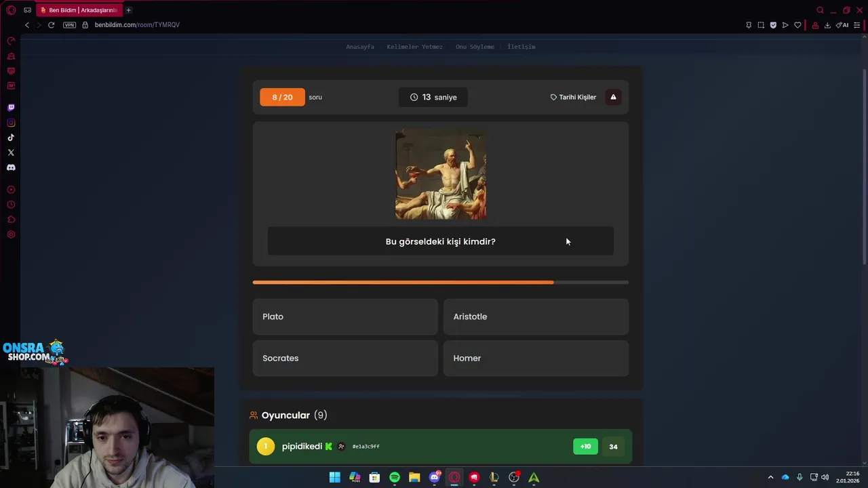Toggle the ad blocker shield icon

[773, 25]
